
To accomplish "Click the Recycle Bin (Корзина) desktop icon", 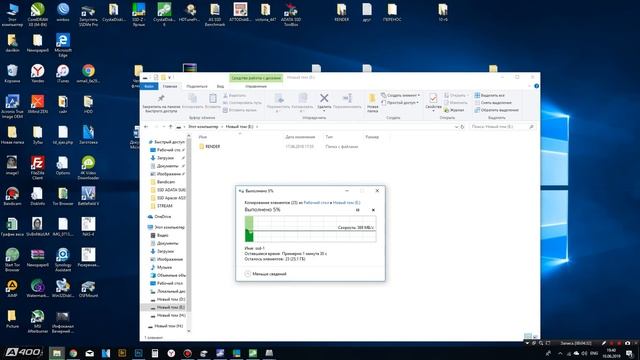I will tap(12, 73).
